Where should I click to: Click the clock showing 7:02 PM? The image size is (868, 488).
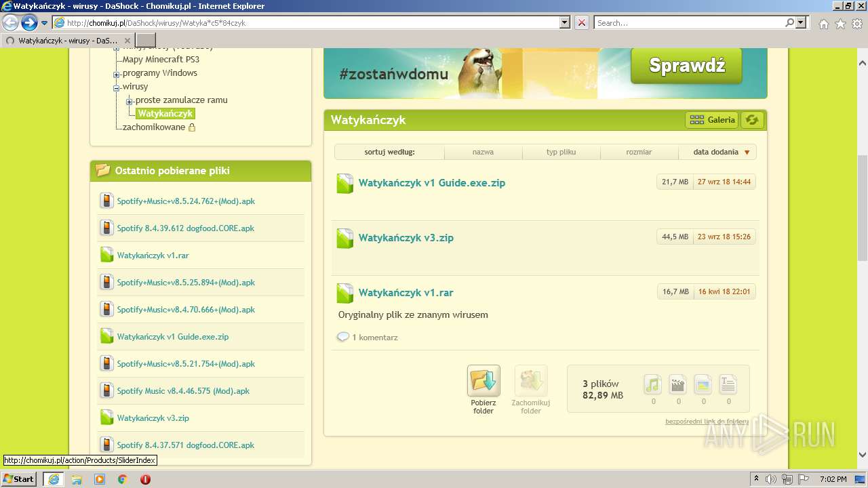point(833,479)
